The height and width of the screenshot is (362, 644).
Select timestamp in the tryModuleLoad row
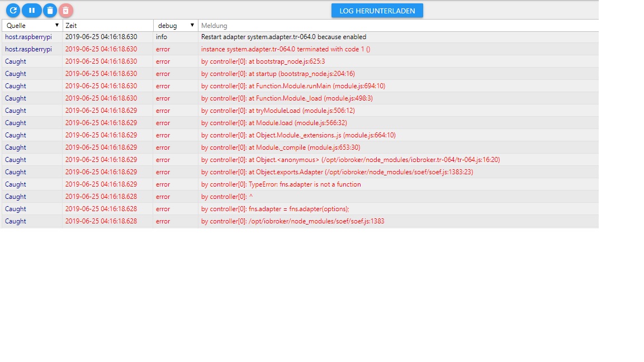(x=101, y=111)
